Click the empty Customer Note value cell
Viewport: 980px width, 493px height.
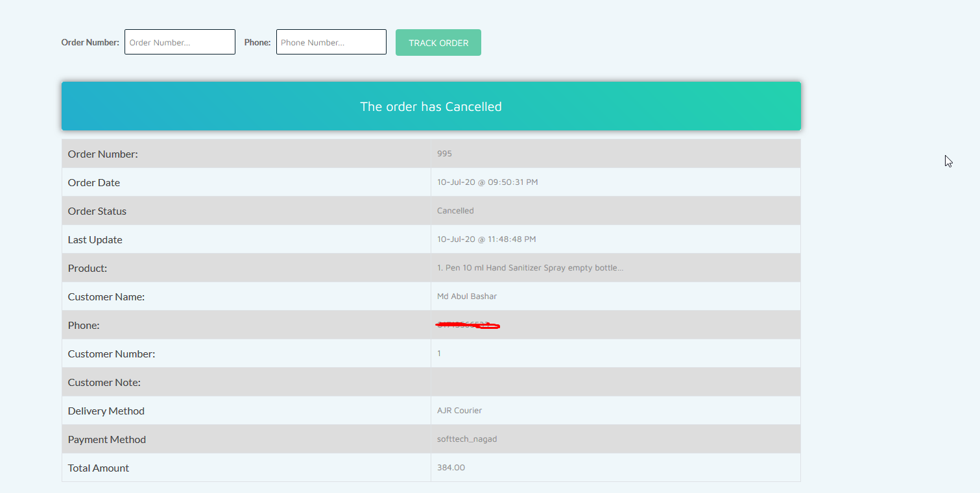615,382
